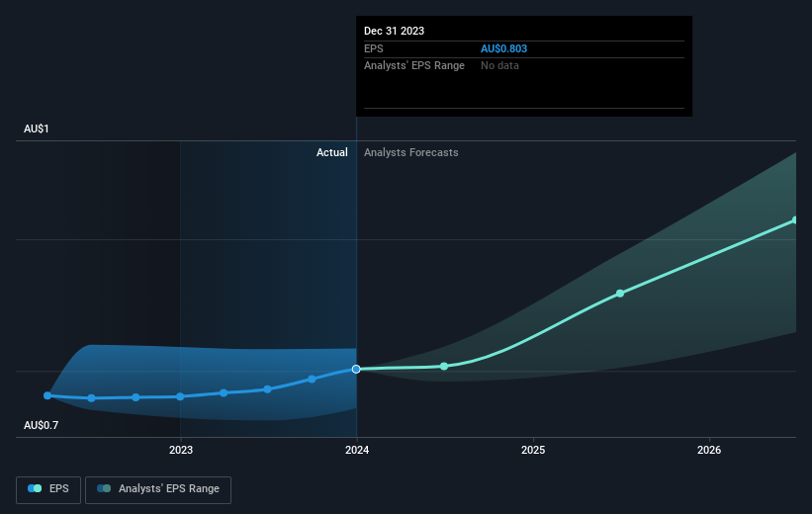Click the AU$0.803 EPS value in tooltip
Image resolution: width=812 pixels, height=514 pixels.
[503, 48]
